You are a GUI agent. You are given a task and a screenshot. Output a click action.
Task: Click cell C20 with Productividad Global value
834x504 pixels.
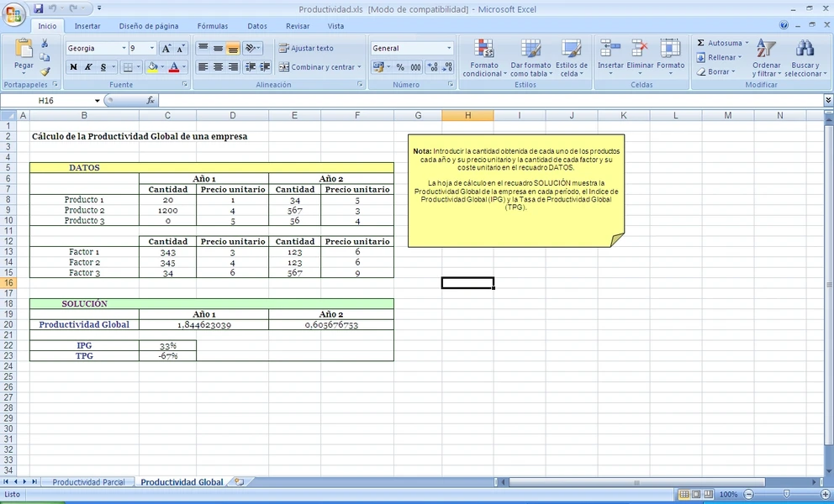click(x=203, y=324)
